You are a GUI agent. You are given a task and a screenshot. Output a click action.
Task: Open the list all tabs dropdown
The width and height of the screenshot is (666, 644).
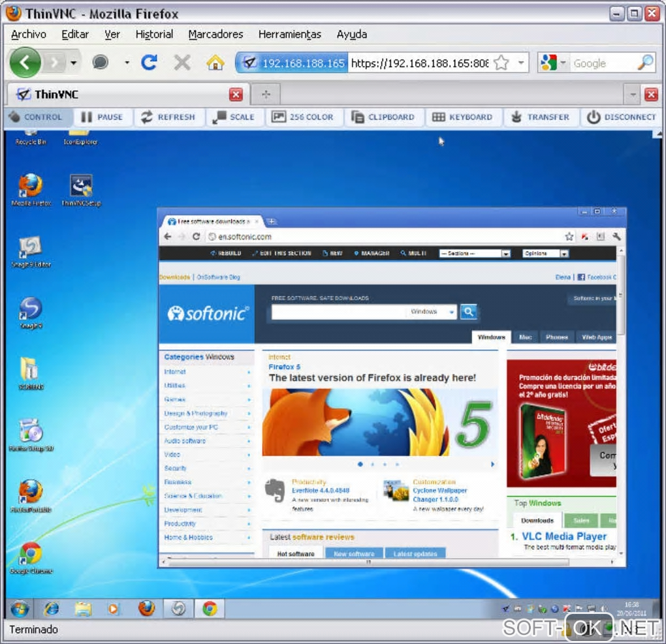click(633, 94)
